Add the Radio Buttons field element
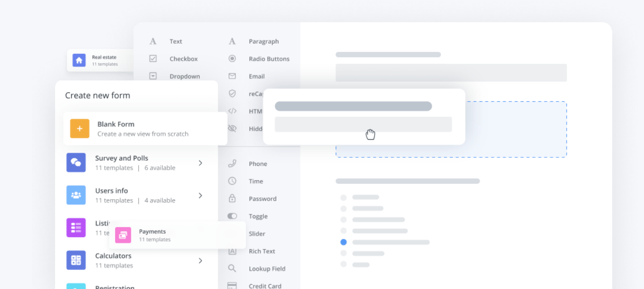644x289 pixels. [269, 59]
